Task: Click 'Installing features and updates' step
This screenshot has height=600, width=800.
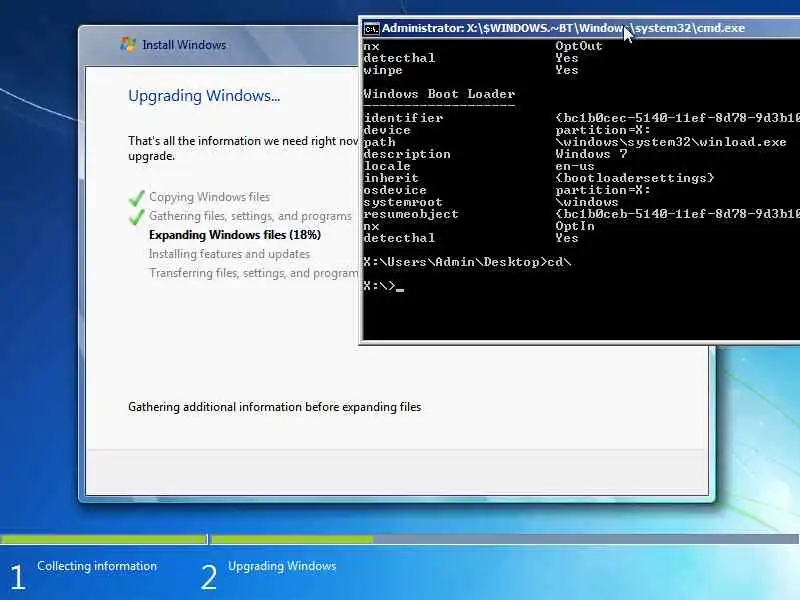Action: (230, 254)
